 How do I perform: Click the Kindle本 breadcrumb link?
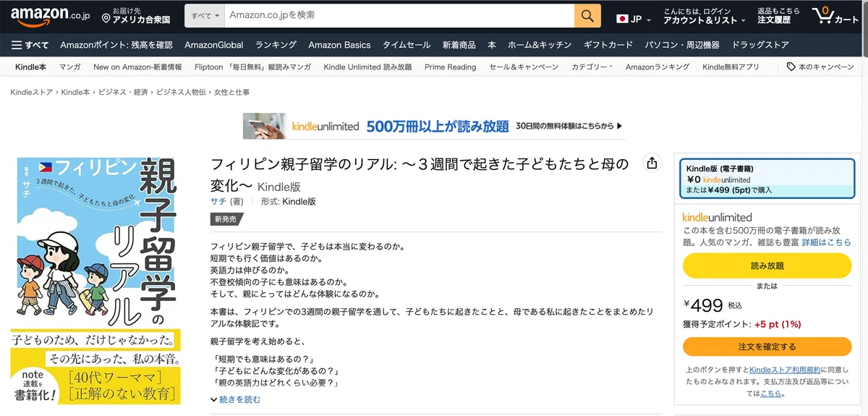(x=75, y=93)
